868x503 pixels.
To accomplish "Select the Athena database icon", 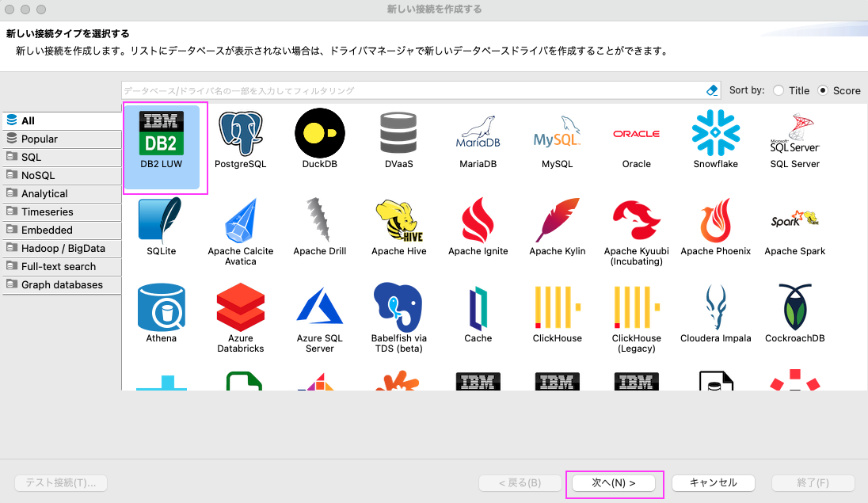I will (161, 307).
